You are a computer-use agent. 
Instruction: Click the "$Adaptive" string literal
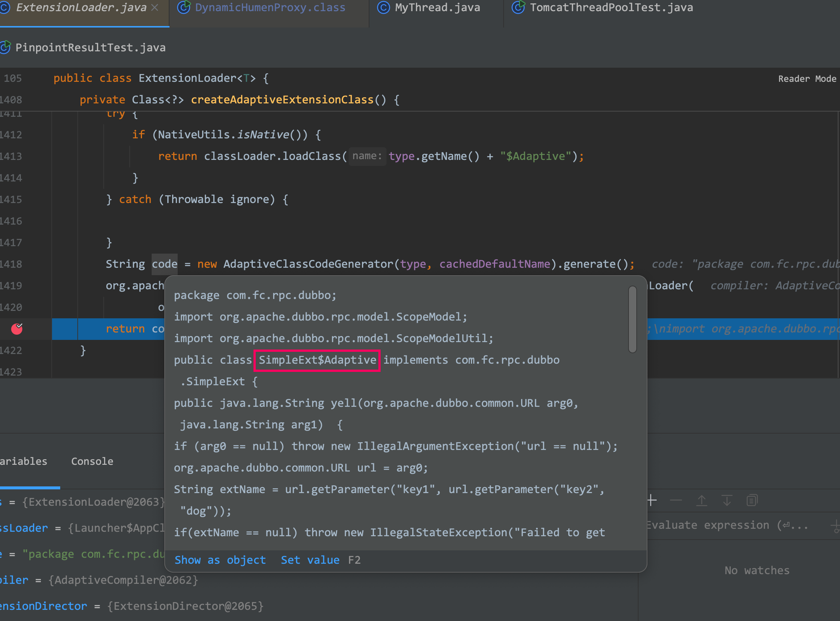[536, 157]
